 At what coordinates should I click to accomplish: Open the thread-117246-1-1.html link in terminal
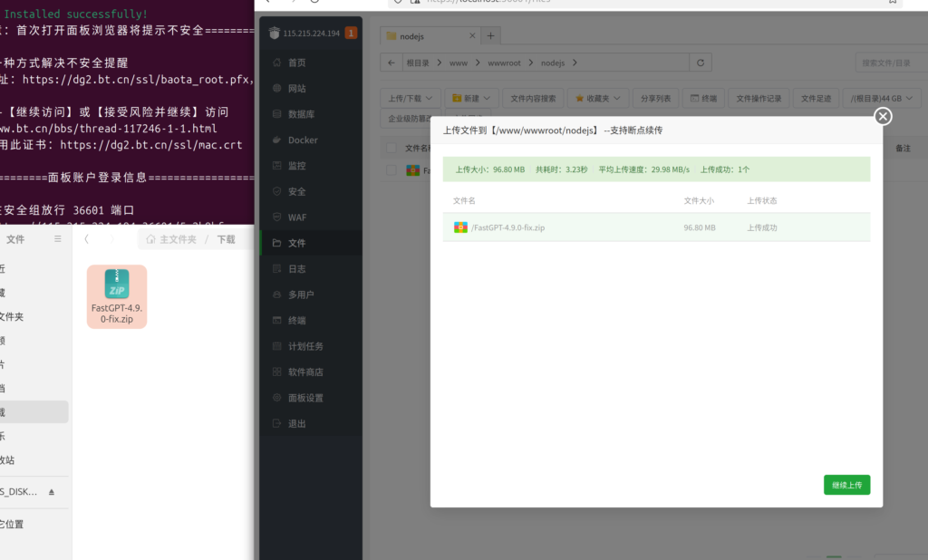109,129
